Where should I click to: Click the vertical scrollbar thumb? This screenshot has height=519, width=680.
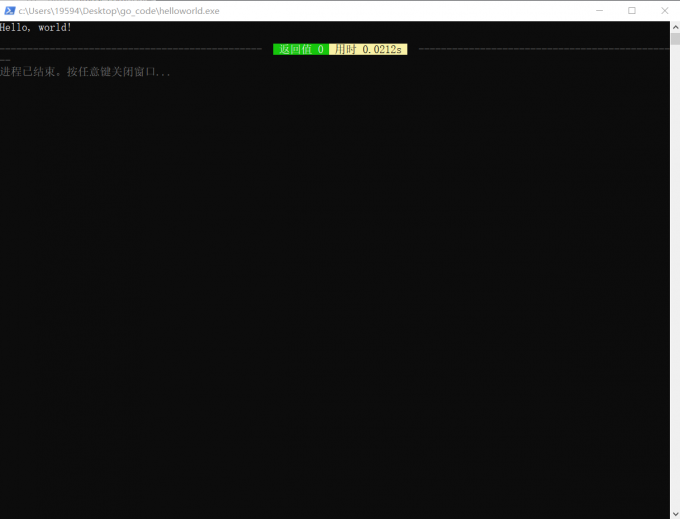pyautogui.click(x=675, y=39)
